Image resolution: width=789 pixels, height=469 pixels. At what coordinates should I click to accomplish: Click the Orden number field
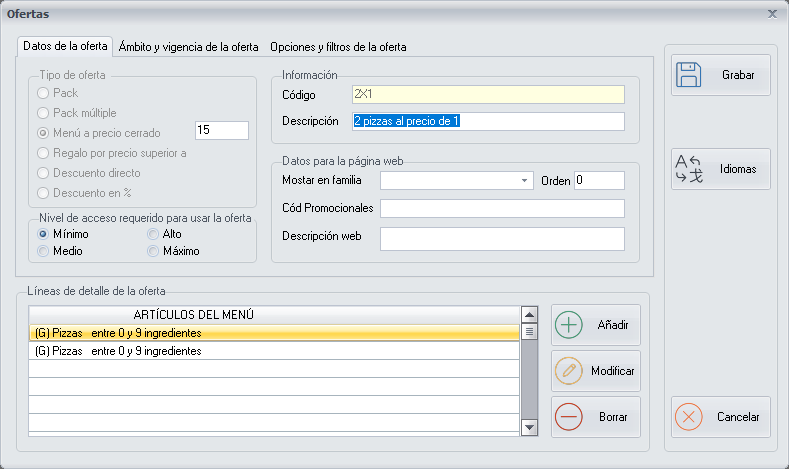point(599,181)
